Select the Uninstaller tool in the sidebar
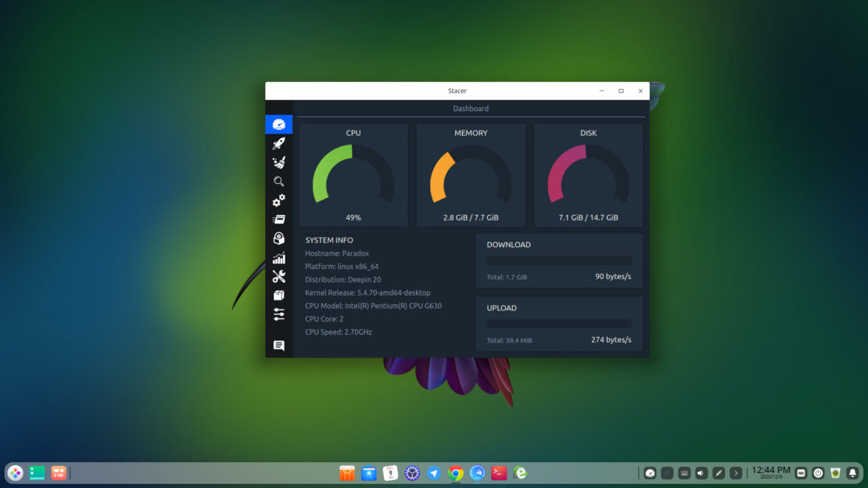The image size is (868, 488). pos(279,239)
